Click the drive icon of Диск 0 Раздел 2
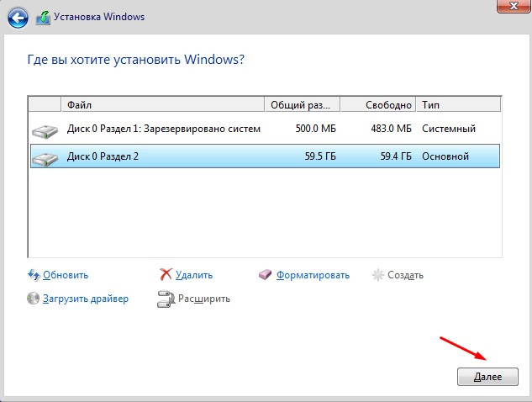 [x=45, y=159]
